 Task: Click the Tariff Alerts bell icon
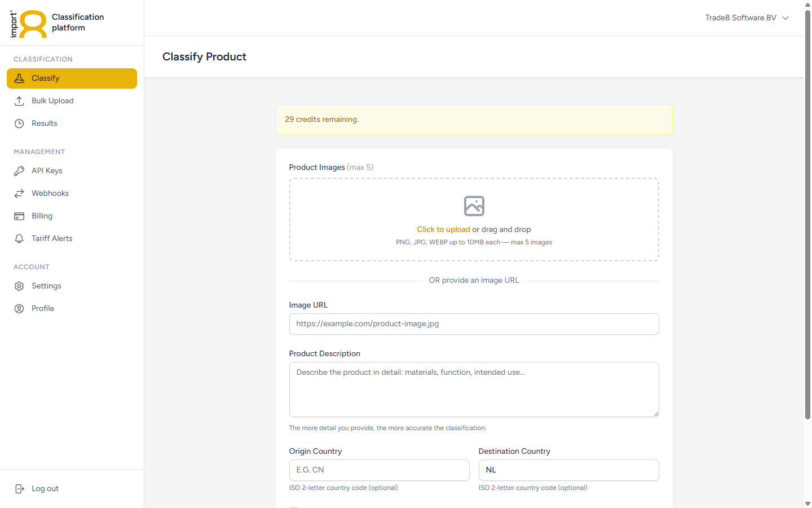tap(19, 238)
